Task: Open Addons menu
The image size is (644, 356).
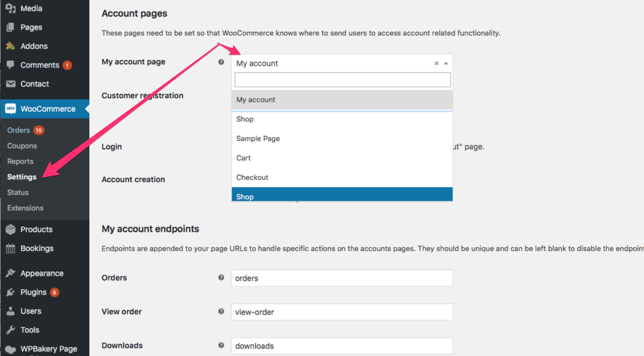Action: coord(34,46)
